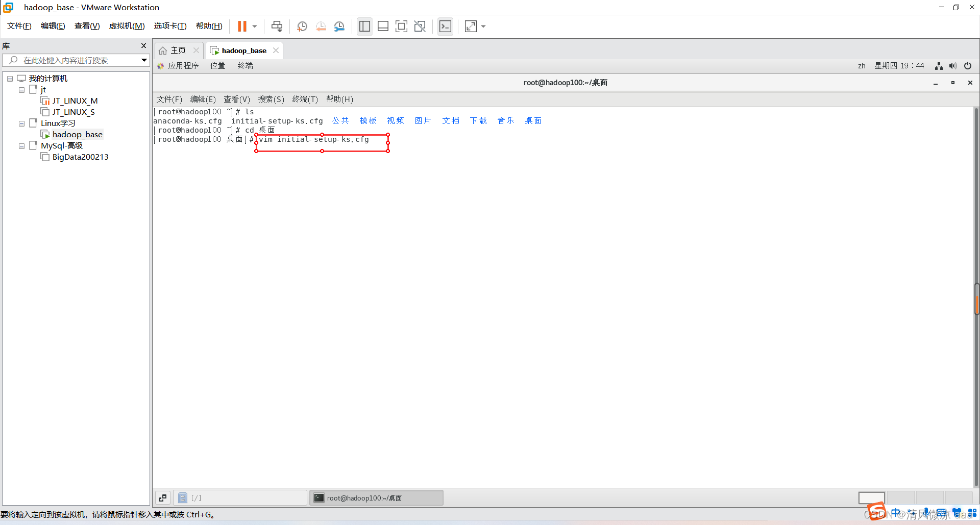The image size is (980, 525).
Task: Open the 帮助(H) menu in VMware
Action: click(209, 26)
